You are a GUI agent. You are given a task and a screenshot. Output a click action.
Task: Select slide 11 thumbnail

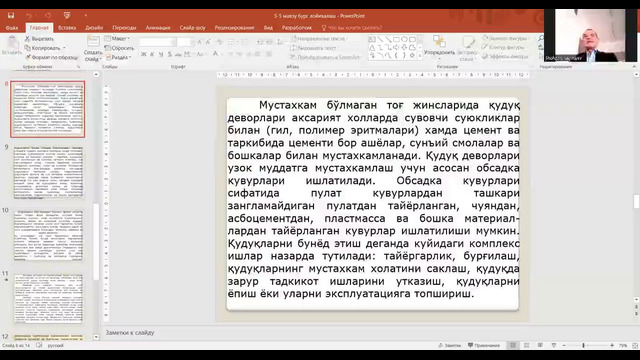tap(48, 299)
